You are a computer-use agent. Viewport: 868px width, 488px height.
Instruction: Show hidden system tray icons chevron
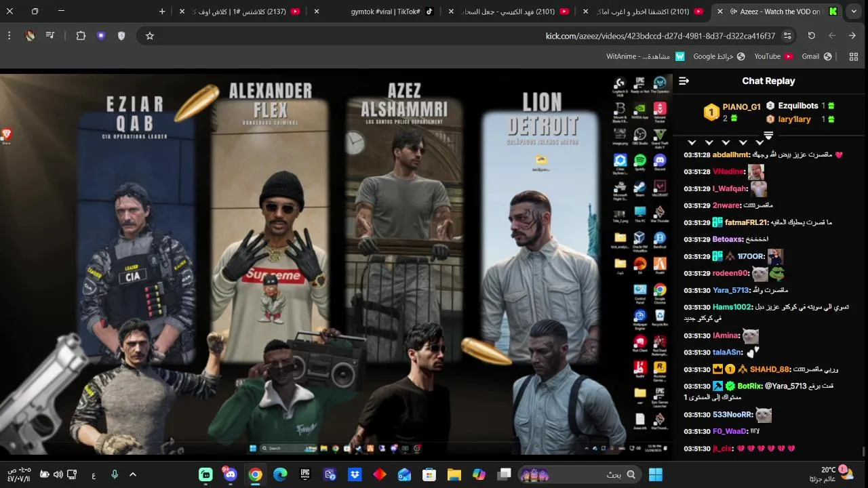133,474
